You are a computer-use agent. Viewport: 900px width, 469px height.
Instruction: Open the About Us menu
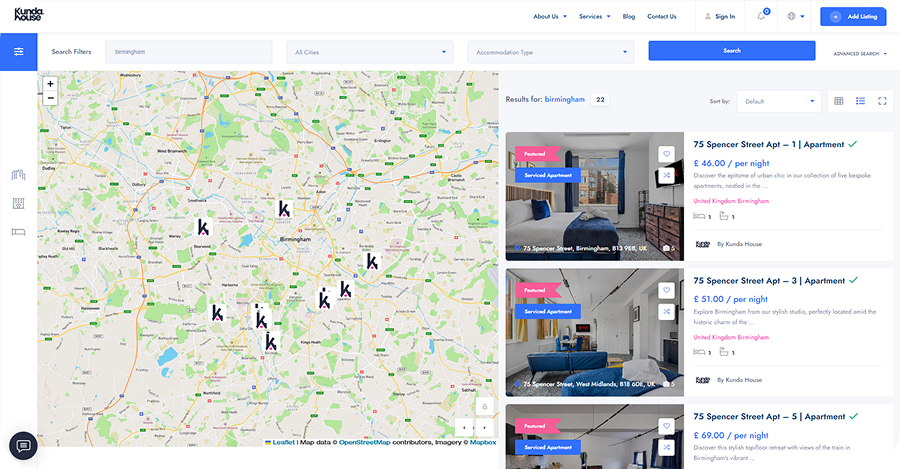point(550,17)
